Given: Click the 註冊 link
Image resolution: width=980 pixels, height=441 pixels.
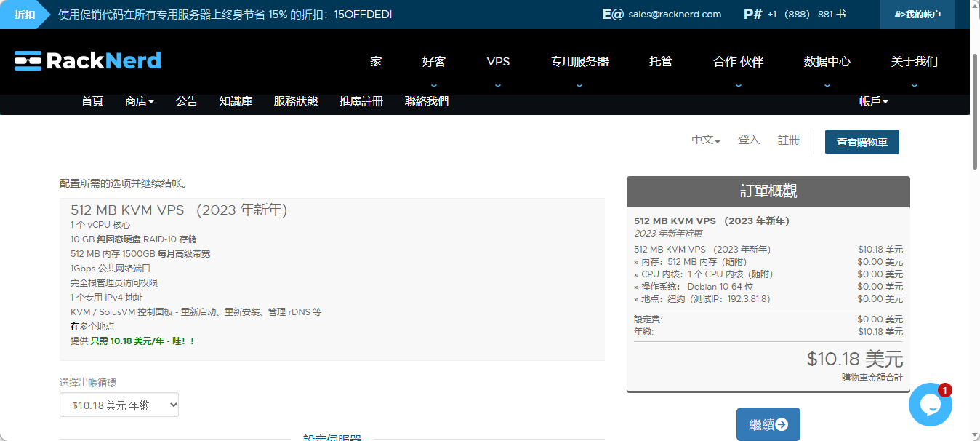Looking at the screenshot, I should click(x=788, y=140).
